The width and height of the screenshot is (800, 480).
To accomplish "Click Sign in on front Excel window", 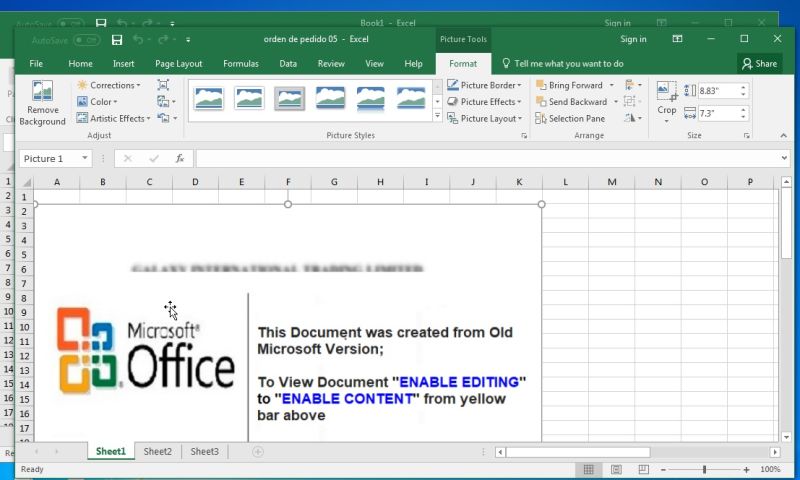I will tap(633, 39).
